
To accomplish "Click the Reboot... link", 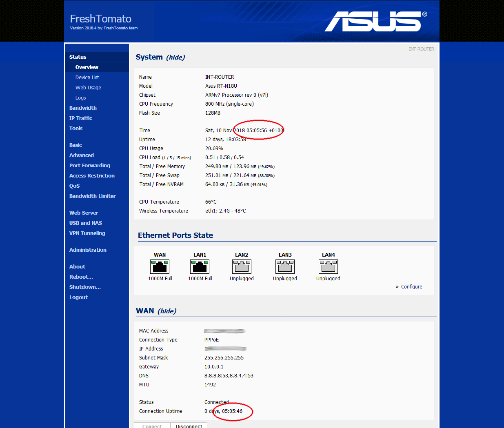I will (81, 277).
